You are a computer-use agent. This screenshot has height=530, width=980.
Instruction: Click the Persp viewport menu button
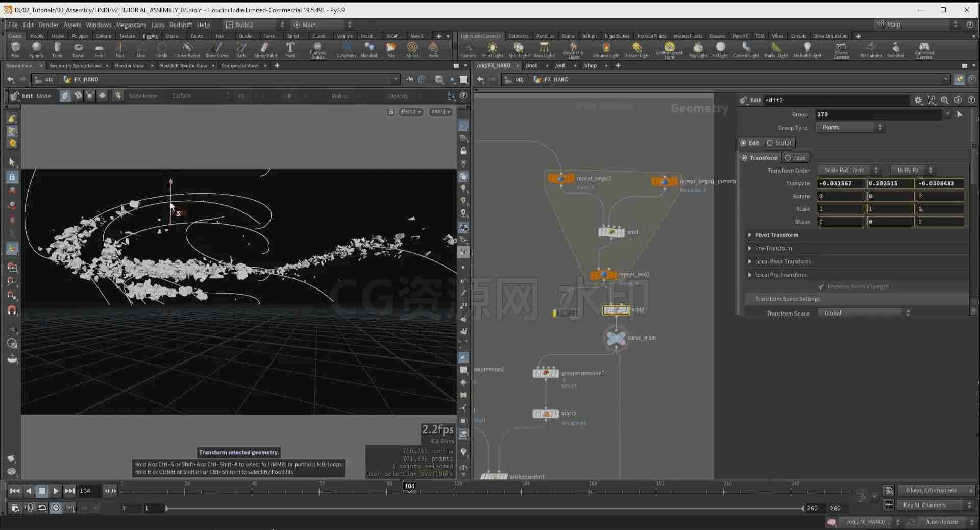point(410,112)
